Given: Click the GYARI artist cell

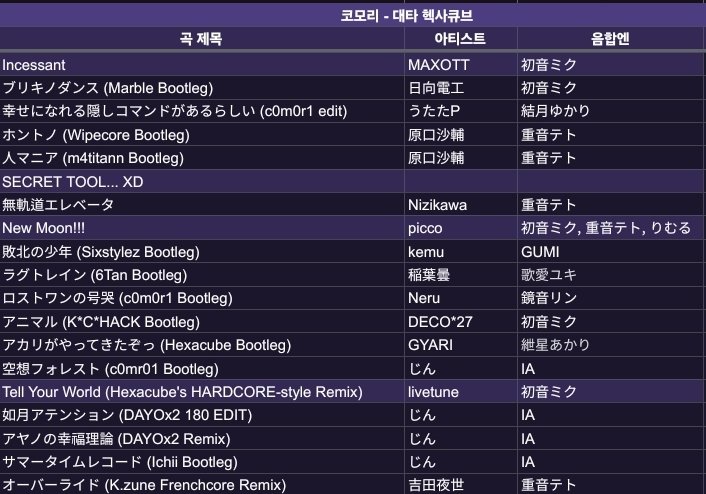Looking at the screenshot, I should point(461,345).
